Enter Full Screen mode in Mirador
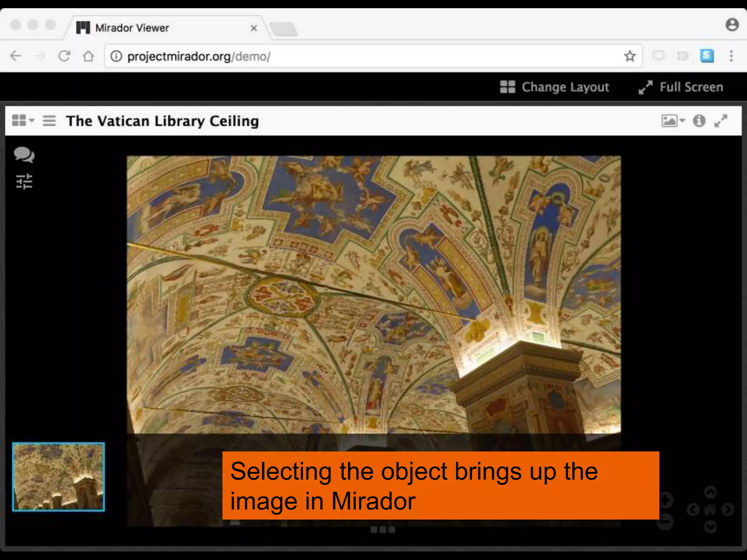Image resolution: width=747 pixels, height=560 pixels. coord(681,87)
